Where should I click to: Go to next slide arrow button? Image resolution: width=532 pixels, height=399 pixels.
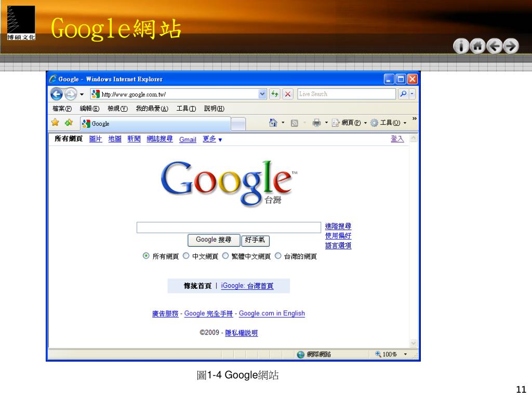click(511, 46)
